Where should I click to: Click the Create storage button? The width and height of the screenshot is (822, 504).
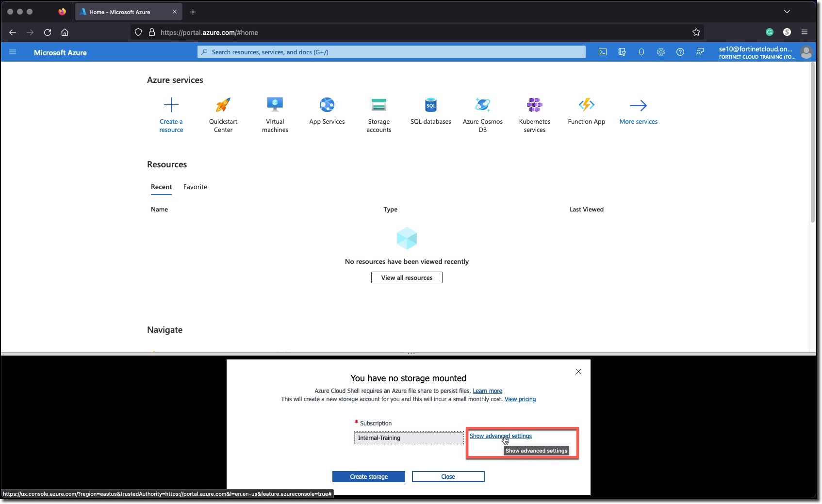point(369,477)
